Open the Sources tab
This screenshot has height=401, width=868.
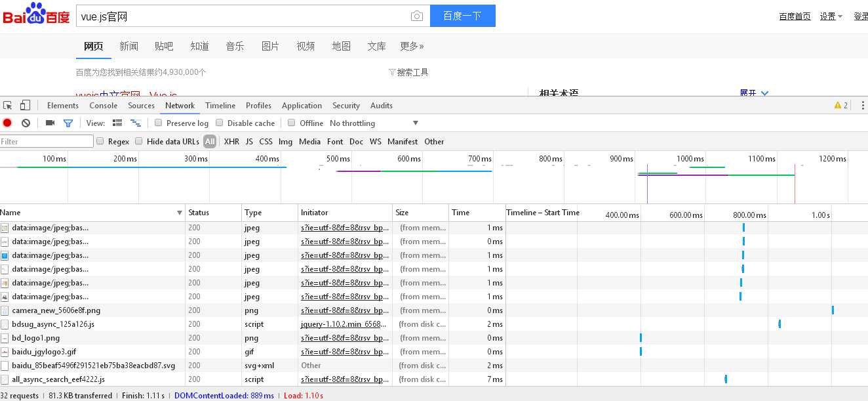click(x=142, y=106)
